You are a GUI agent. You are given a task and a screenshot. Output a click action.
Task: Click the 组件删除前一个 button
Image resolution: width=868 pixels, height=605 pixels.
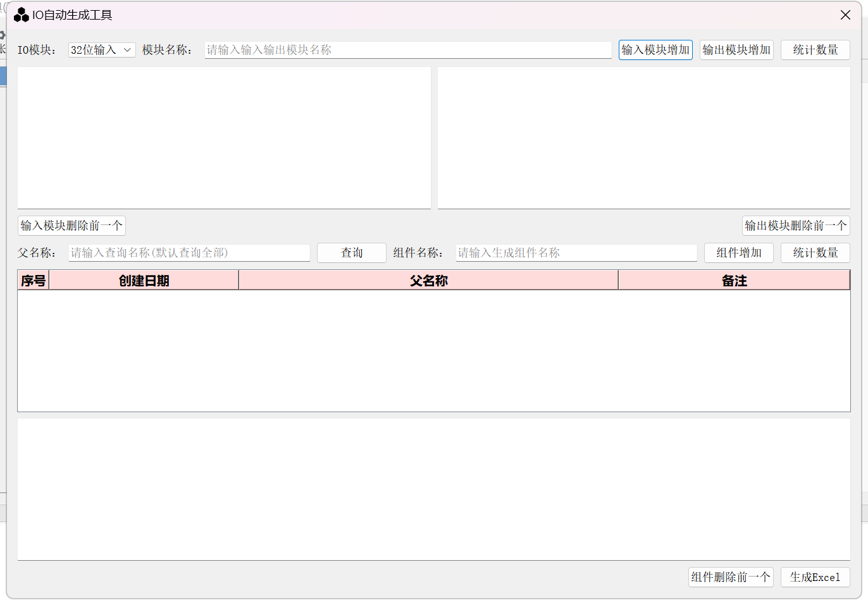pos(731,577)
